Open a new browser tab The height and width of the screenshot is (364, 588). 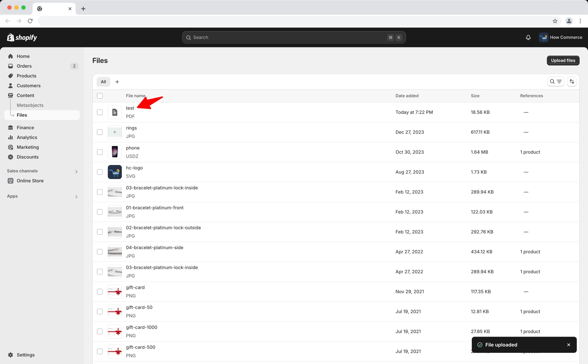(83, 9)
